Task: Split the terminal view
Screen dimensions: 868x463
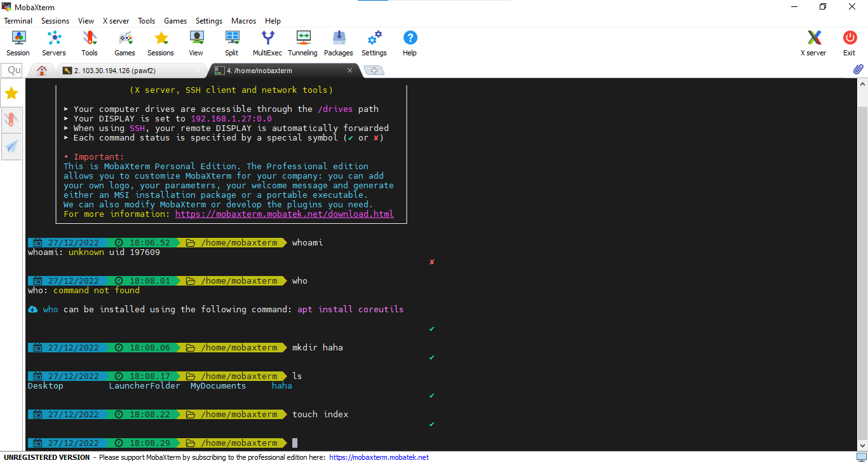Action: click(x=231, y=43)
